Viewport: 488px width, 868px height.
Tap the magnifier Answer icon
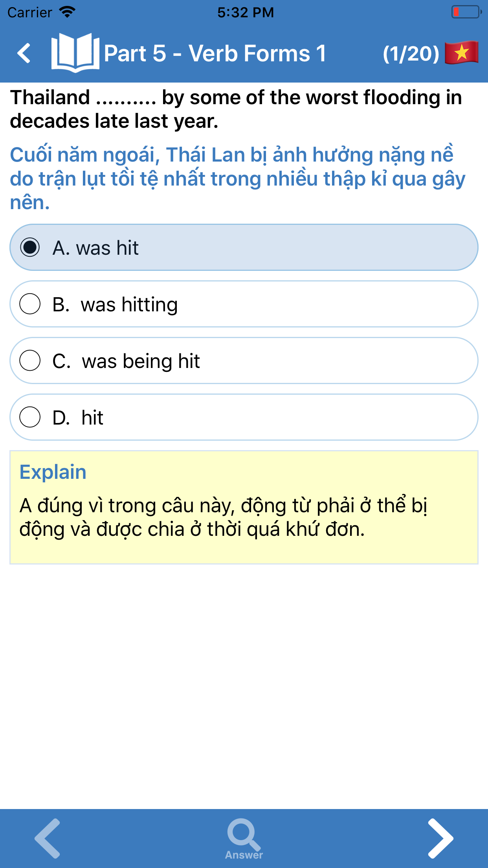pos(244,837)
